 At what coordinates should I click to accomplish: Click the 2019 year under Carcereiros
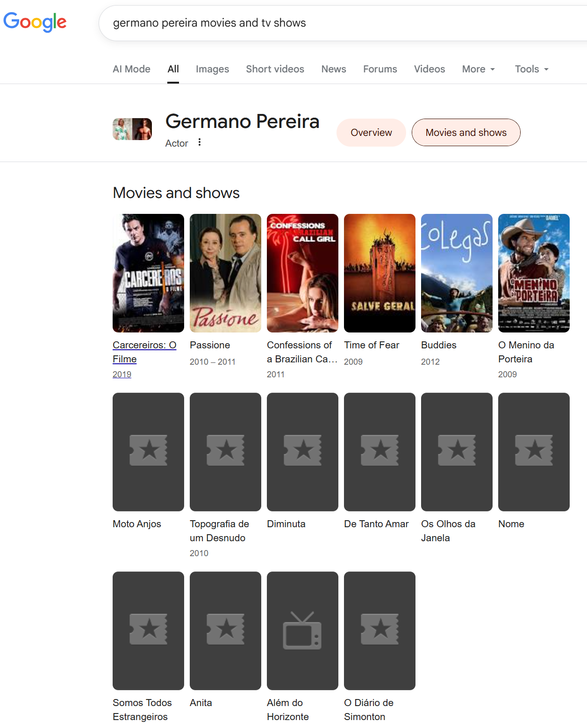(x=122, y=375)
